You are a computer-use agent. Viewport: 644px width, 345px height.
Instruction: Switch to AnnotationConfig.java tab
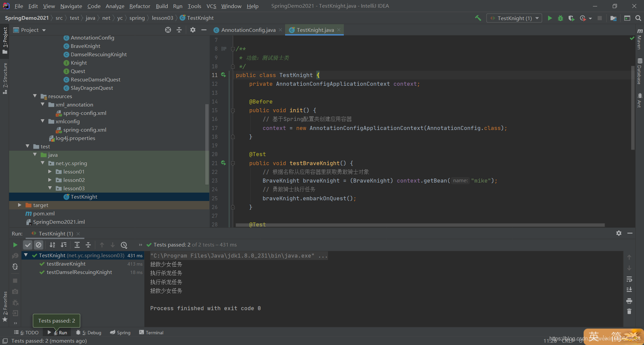248,30
